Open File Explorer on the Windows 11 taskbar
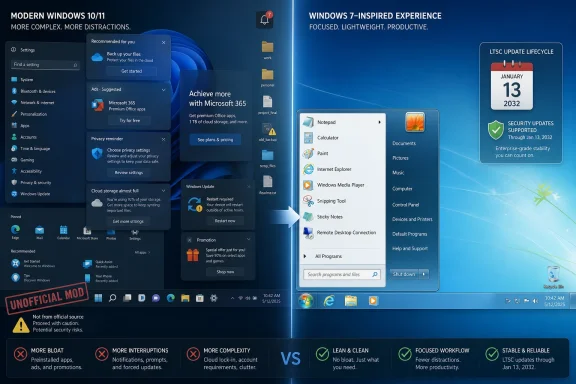Screen dimensions: 576x384 (185, 298)
